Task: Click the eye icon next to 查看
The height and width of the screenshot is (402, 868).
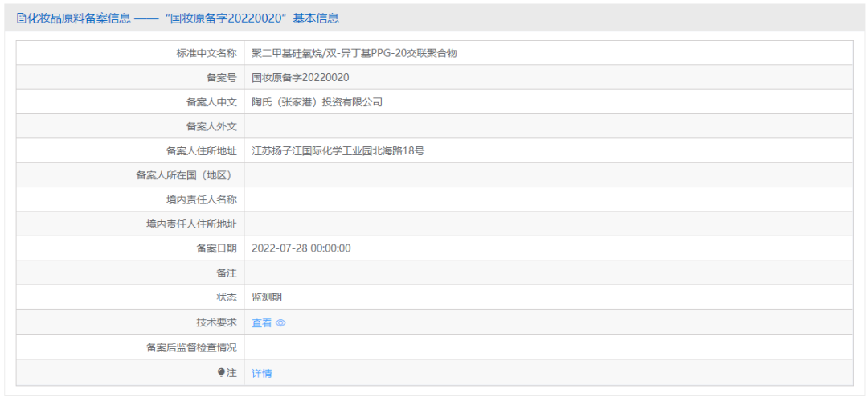Action: tap(280, 323)
